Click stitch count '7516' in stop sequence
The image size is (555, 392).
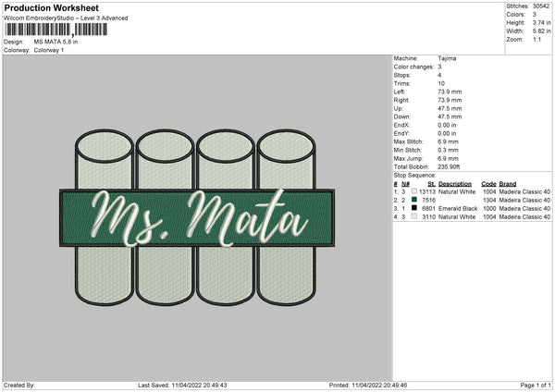coord(428,201)
